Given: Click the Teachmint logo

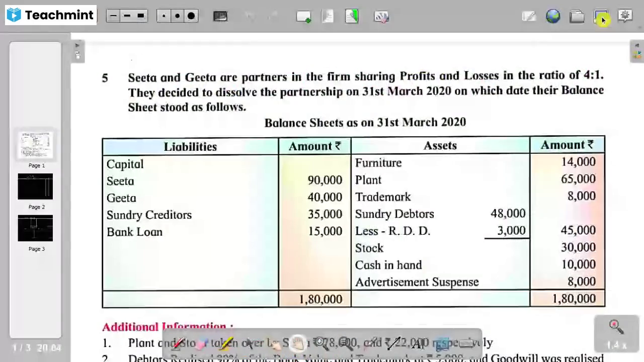Looking at the screenshot, I should (50, 15).
